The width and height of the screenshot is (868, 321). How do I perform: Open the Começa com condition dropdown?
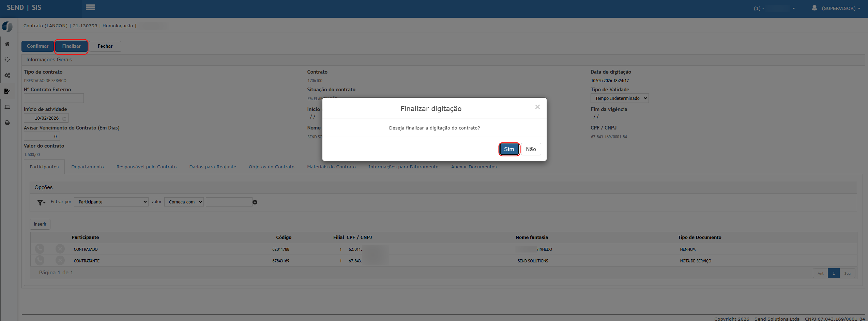(184, 202)
